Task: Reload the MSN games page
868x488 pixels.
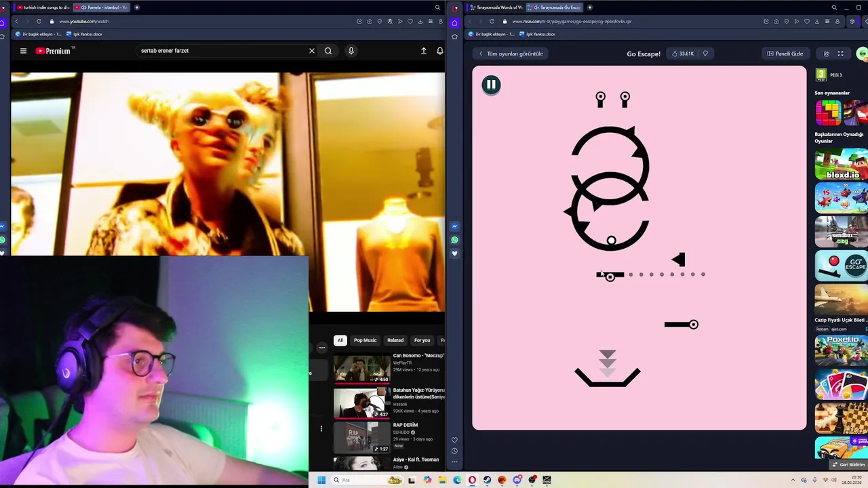Action: tap(492, 21)
